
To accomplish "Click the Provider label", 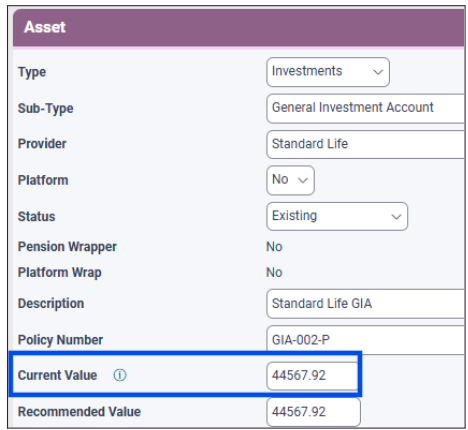I will coord(42,144).
